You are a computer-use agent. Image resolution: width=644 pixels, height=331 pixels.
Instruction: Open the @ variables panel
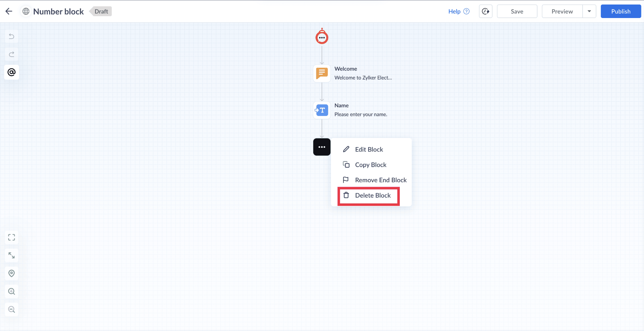(12, 72)
